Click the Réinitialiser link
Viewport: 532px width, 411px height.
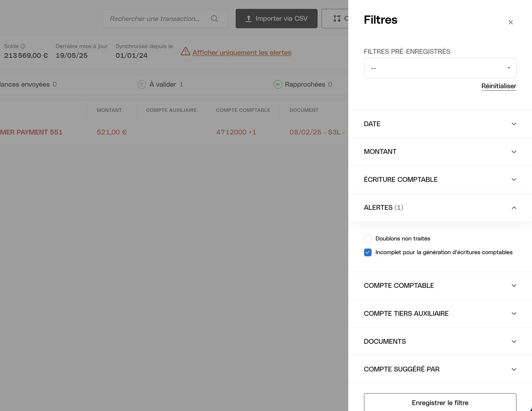[499, 86]
